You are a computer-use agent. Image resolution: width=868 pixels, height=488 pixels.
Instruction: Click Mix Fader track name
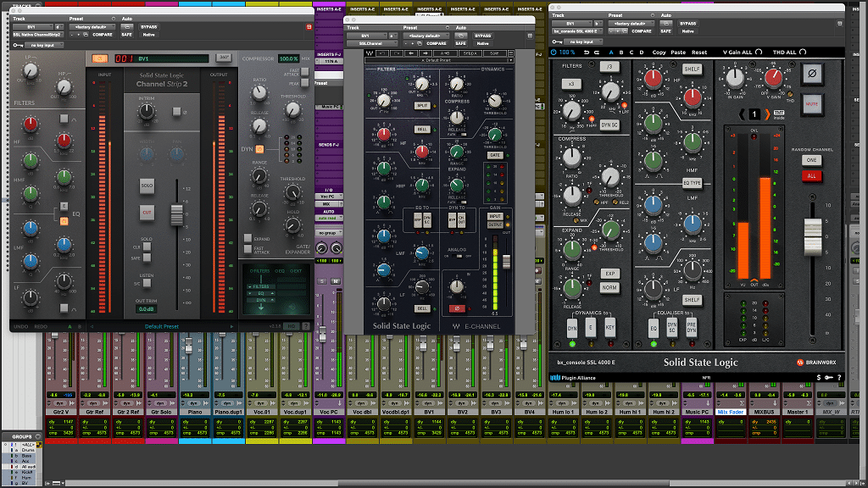point(730,412)
